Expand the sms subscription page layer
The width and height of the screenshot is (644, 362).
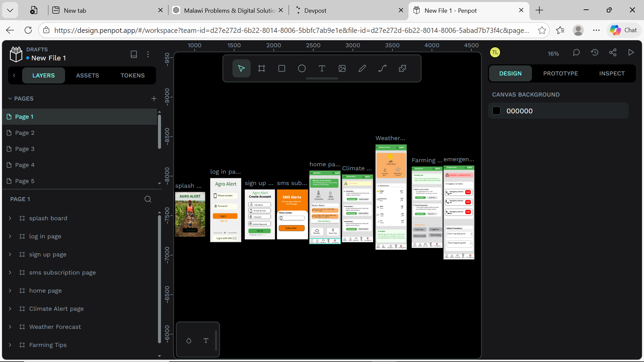[x=10, y=273]
